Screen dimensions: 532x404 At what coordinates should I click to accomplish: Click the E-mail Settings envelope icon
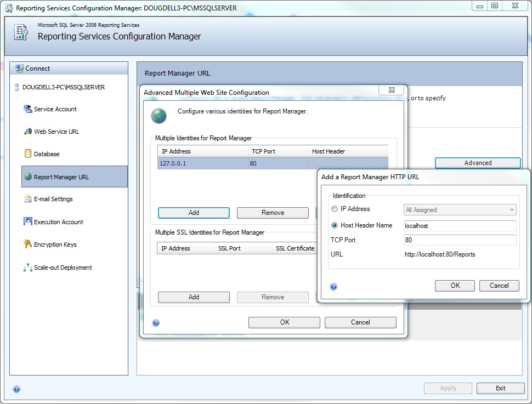pos(28,199)
